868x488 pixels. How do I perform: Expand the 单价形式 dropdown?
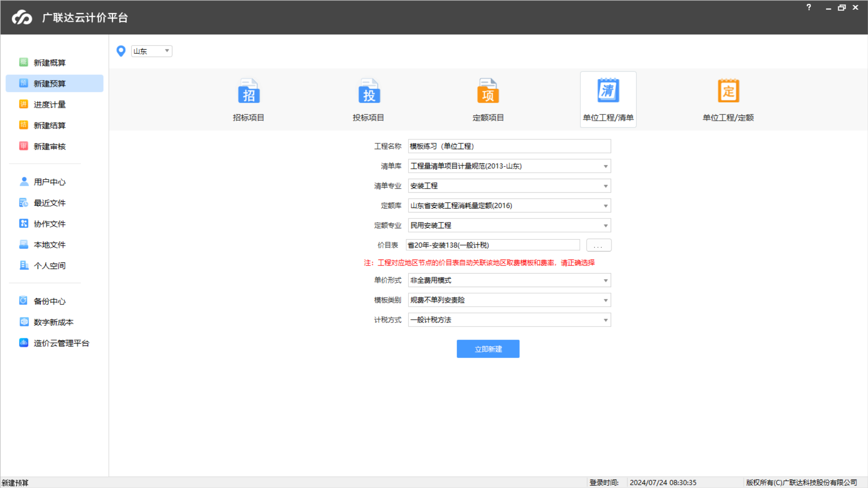click(605, 280)
